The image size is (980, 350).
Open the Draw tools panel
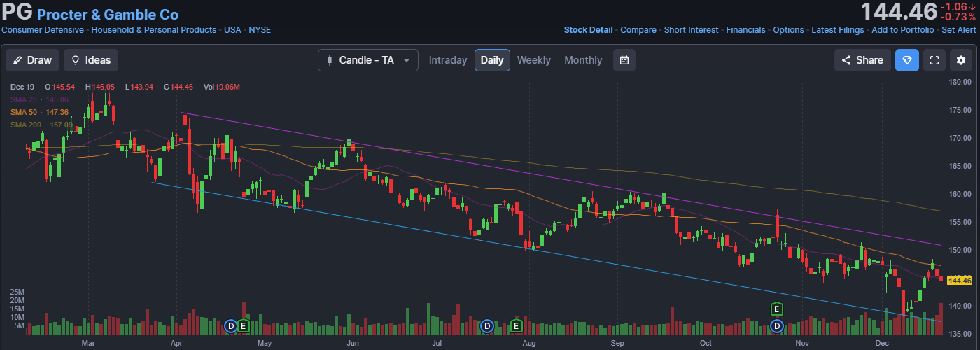(32, 60)
